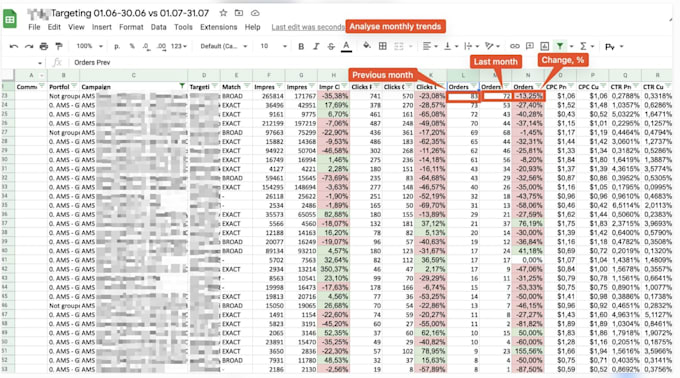Open the fill color picker

click(x=367, y=46)
